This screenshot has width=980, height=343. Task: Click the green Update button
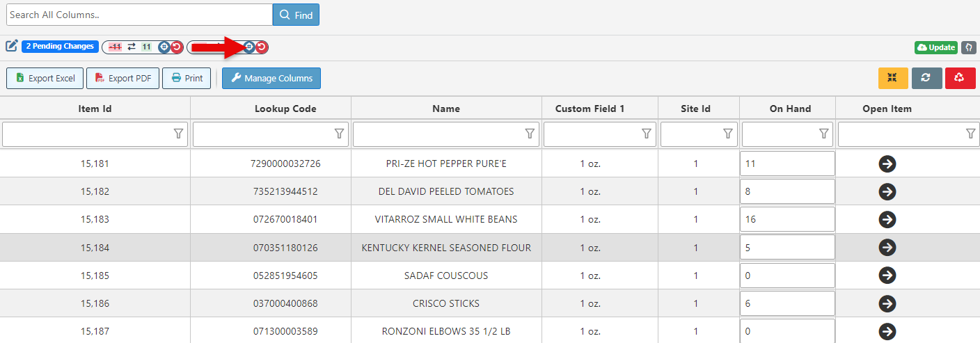click(x=935, y=47)
